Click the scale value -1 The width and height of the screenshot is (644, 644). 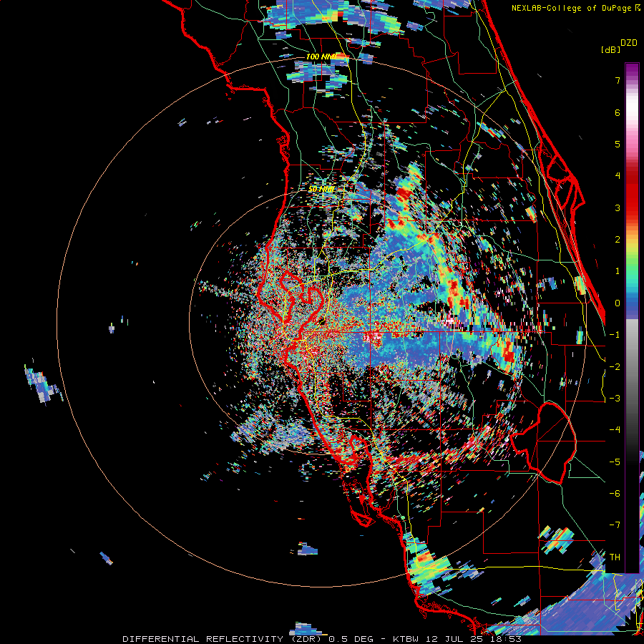615,335
